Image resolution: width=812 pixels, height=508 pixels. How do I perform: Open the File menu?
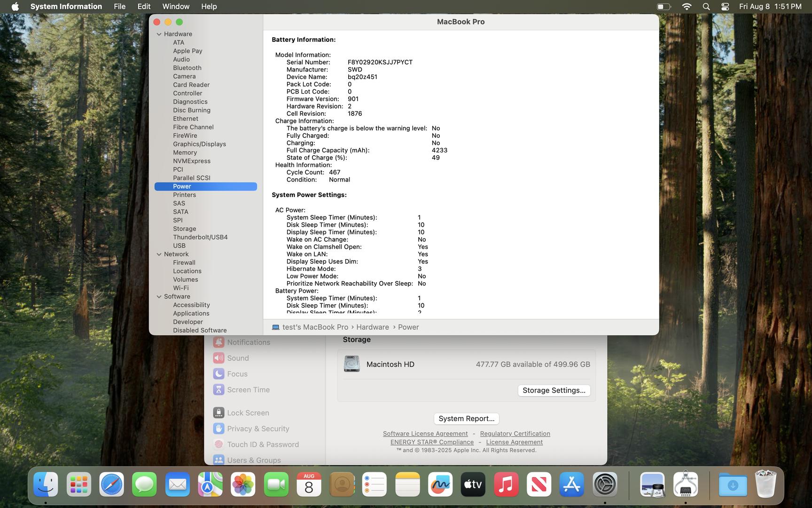(x=120, y=7)
